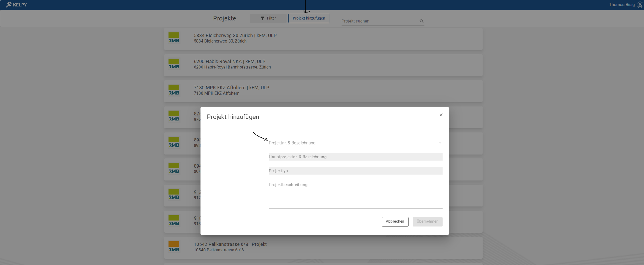Click the Hauptprojektnr. & Bezeichnung field
644x265 pixels.
[x=355, y=157]
